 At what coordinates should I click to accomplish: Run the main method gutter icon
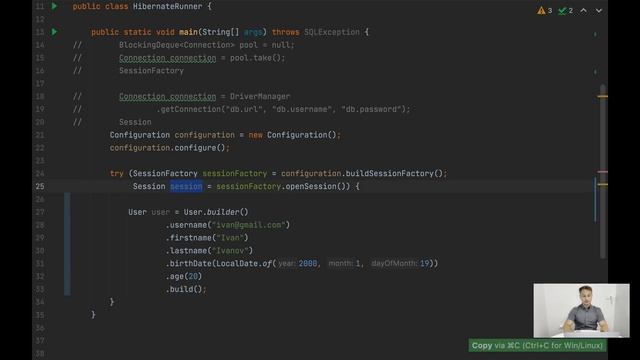click(x=54, y=32)
